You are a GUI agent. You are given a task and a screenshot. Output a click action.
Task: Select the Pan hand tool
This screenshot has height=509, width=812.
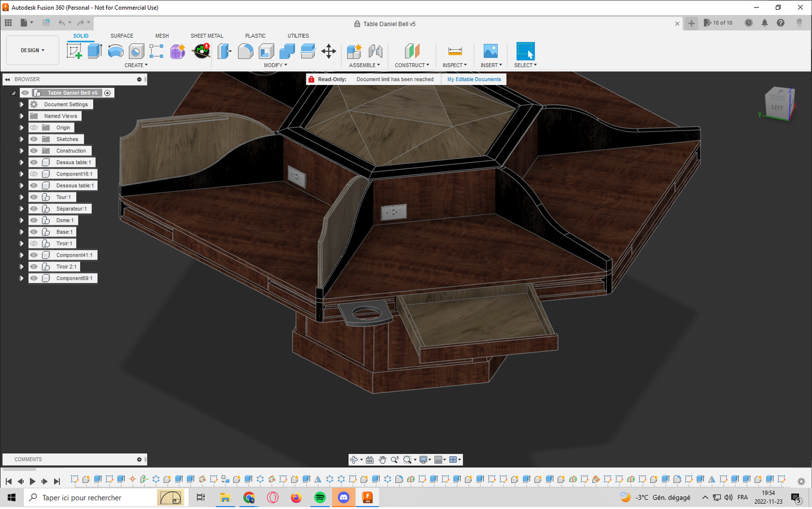click(x=382, y=460)
